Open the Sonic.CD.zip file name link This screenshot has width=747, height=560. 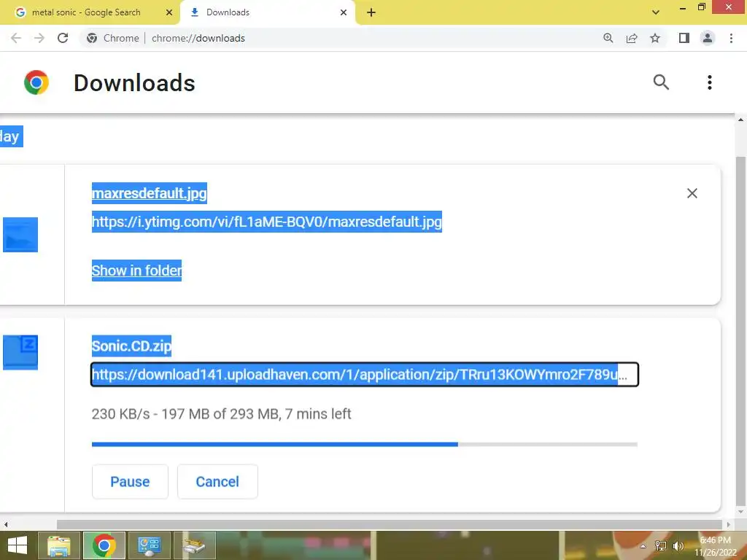[x=131, y=346]
